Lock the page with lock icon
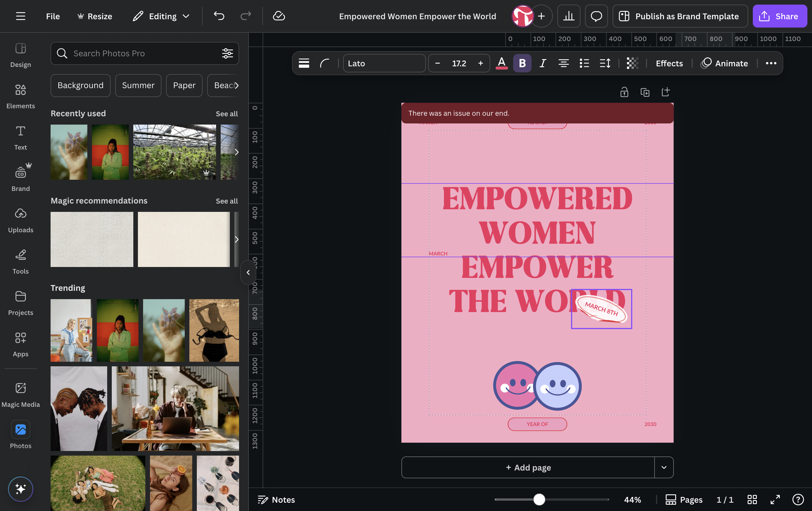 [624, 92]
